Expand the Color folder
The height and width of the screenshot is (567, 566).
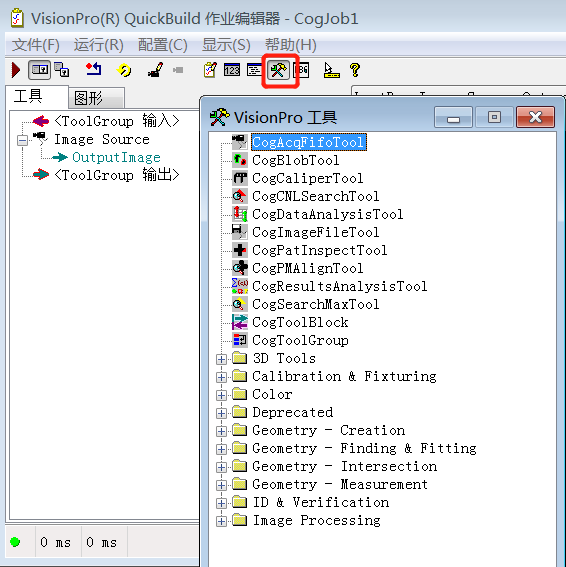221,395
